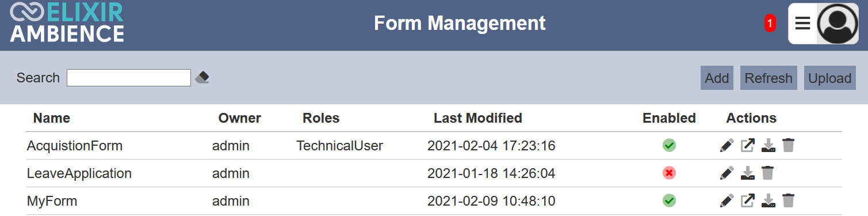The image size is (868, 216).
Task: Click the Add button
Action: tap(717, 78)
